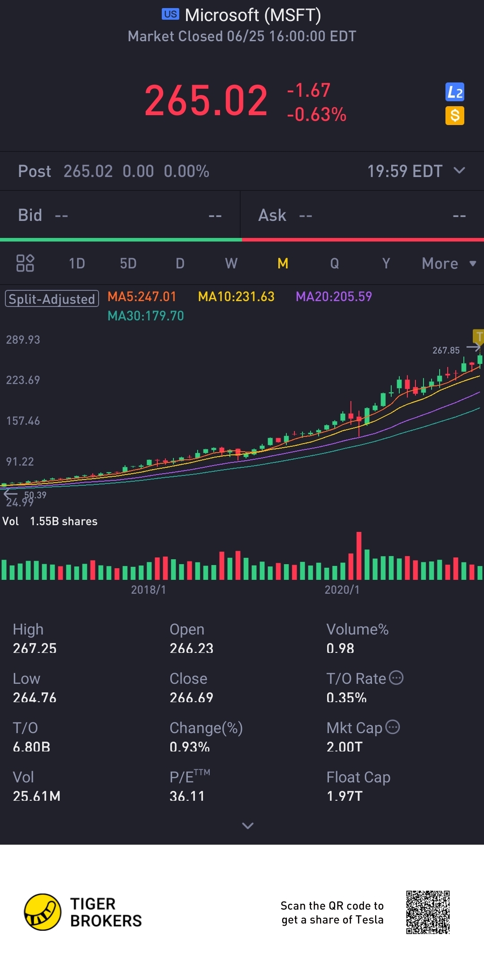The image size is (484, 980).
Task: Tap the P/E TTM 36.11 value
Action: tap(187, 796)
